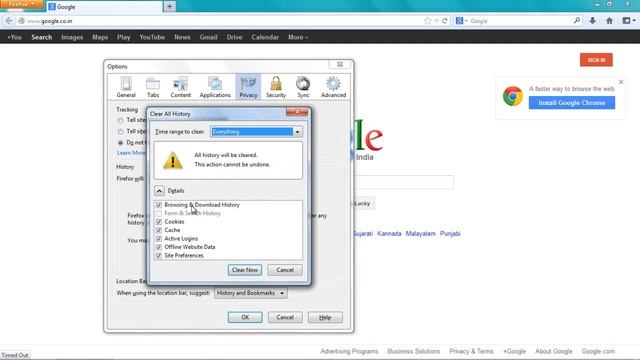Switch Google to Malayalam language
The image size is (640, 360).
tap(420, 233)
